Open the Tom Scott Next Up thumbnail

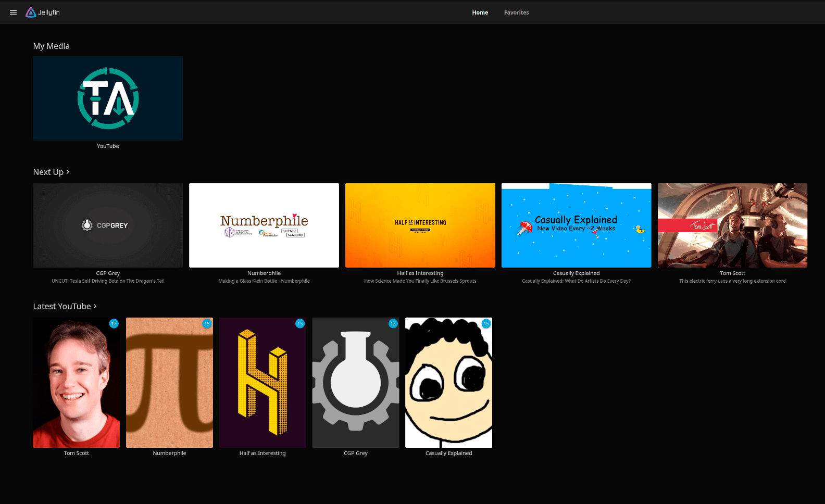[x=732, y=225]
